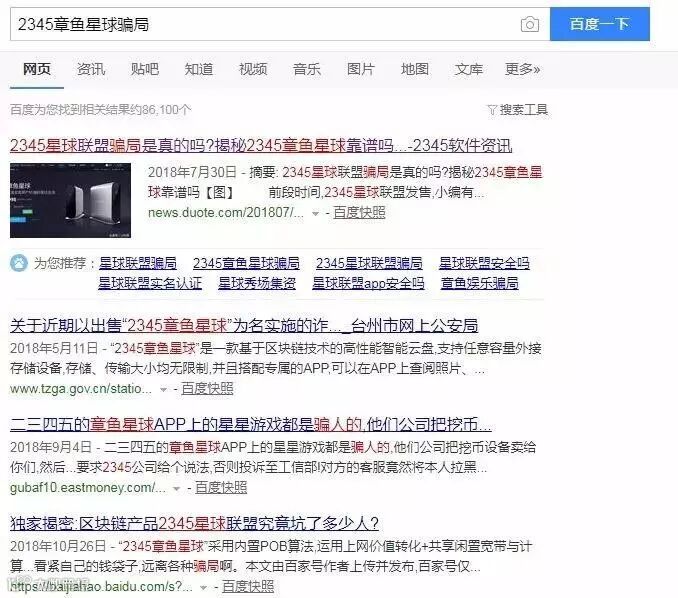Viewport: 678px width, 598px height.
Task: Click the baijiahao.baidu.com URL text
Action: (101, 586)
